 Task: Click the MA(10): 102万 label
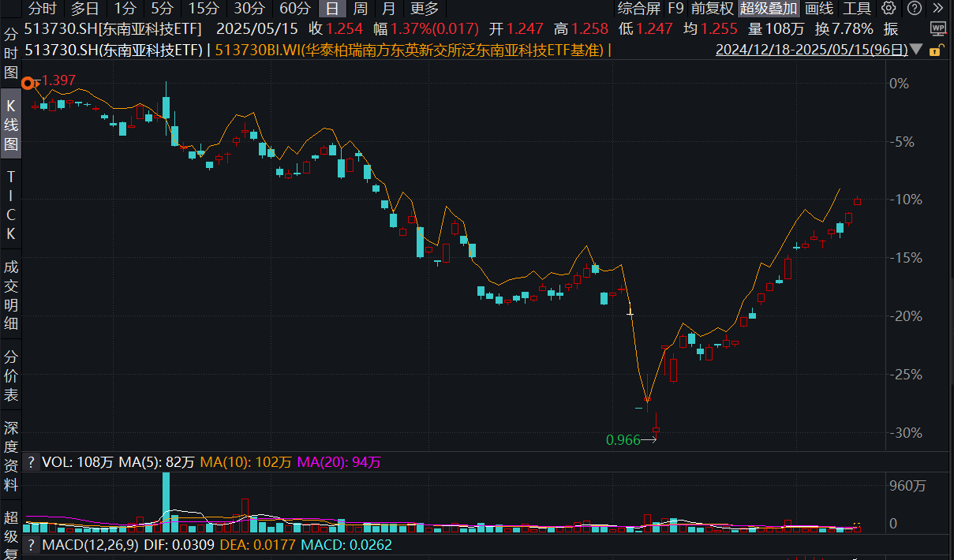(246, 462)
